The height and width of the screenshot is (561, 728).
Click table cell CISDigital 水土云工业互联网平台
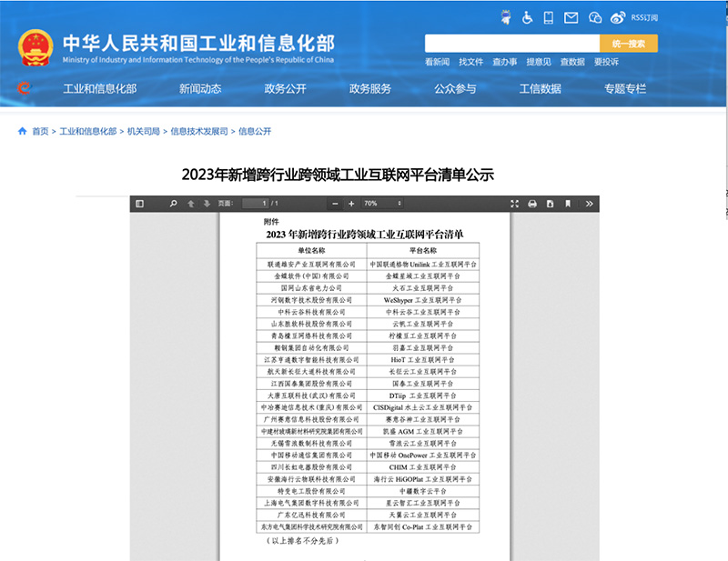point(423,407)
